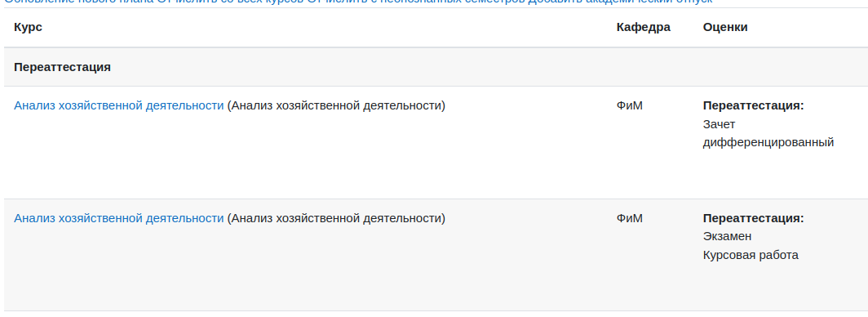The width and height of the screenshot is (868, 317).
Task: Click Переаттестация label above Экзамен
Action: click(754, 218)
